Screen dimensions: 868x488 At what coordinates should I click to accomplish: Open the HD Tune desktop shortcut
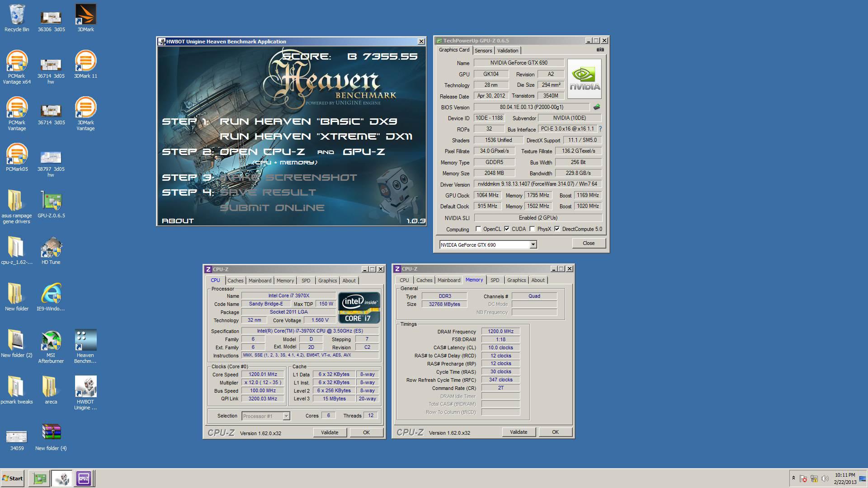[51, 251]
